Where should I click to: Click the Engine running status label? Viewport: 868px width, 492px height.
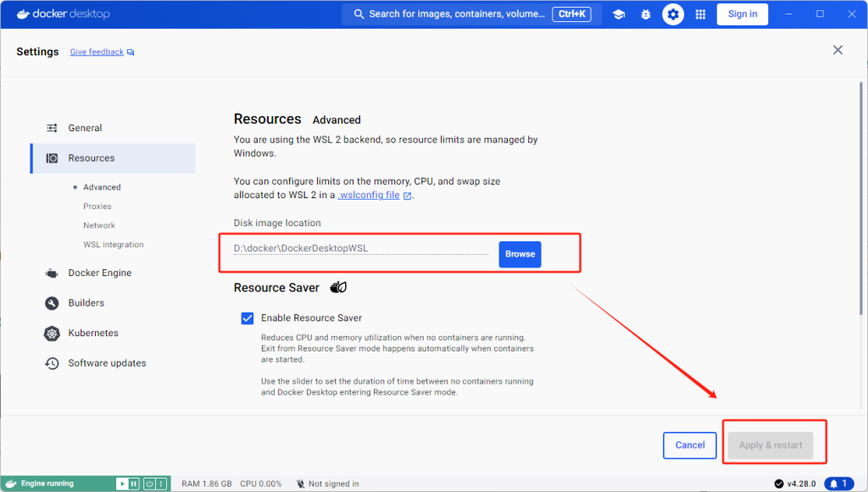pyautogui.click(x=47, y=484)
